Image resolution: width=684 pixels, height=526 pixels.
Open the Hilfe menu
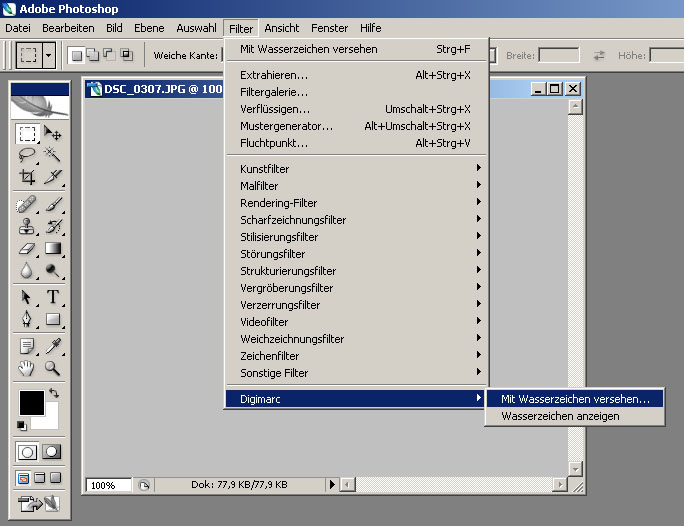tap(370, 28)
